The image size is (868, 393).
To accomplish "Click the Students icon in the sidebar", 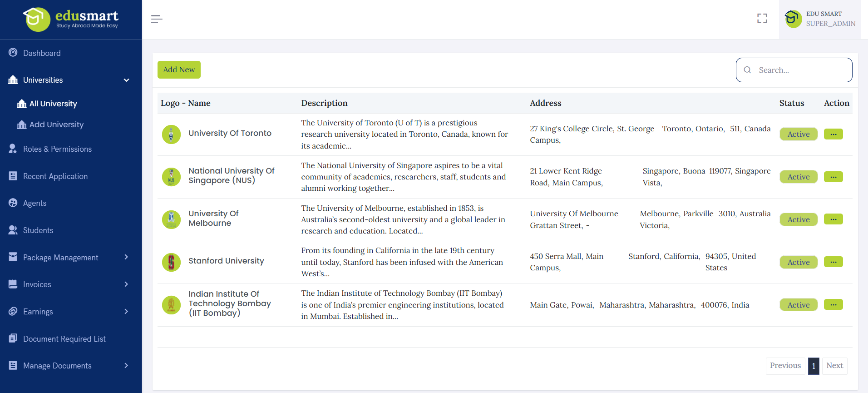I will click(x=13, y=230).
